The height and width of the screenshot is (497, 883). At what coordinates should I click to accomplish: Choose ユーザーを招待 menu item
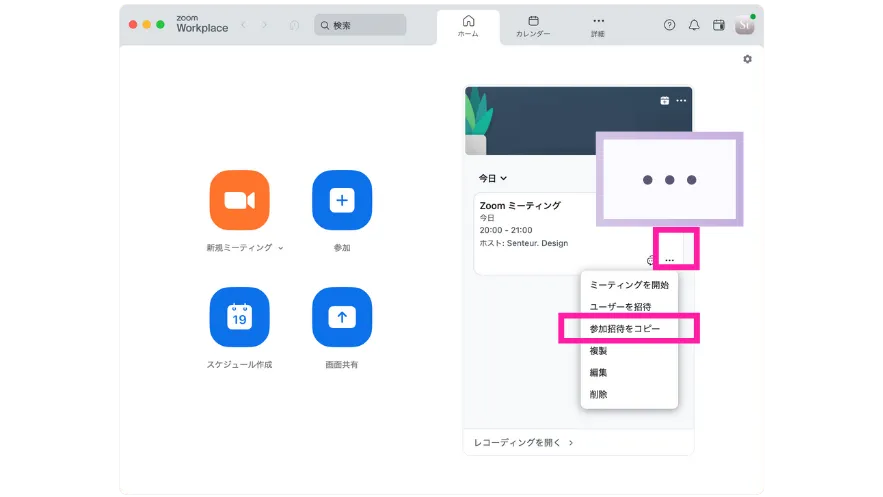629,307
